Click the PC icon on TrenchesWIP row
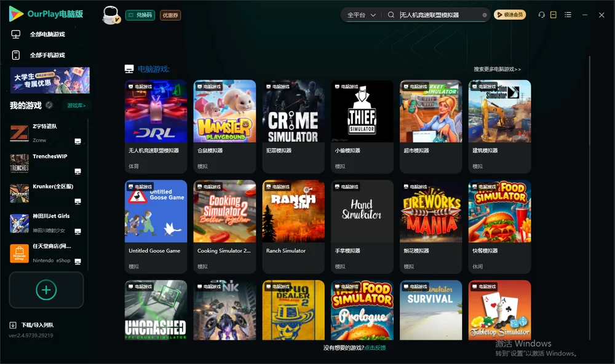 [77, 172]
